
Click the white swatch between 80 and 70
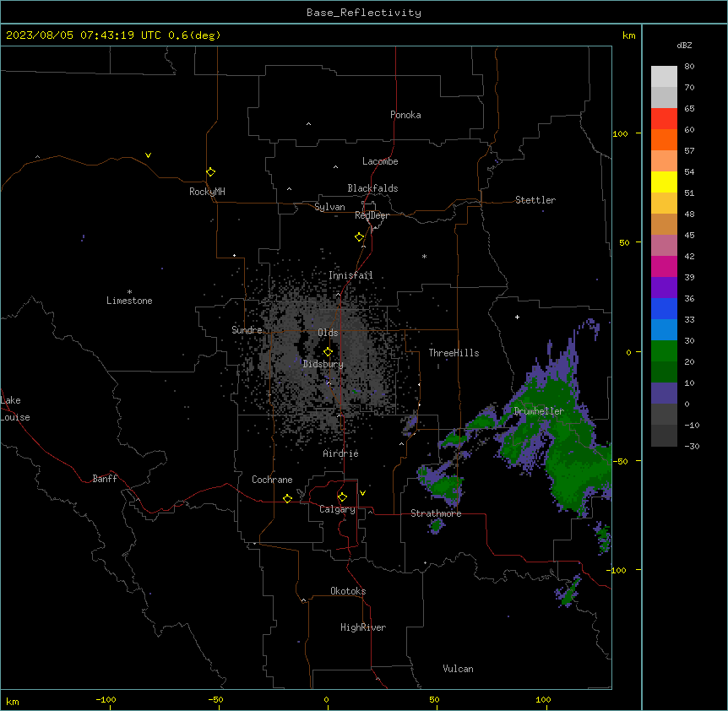pyautogui.click(x=664, y=77)
